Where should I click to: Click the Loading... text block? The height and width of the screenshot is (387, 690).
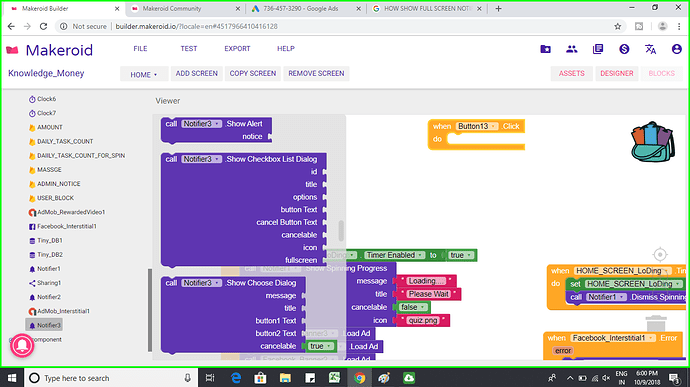point(426,281)
